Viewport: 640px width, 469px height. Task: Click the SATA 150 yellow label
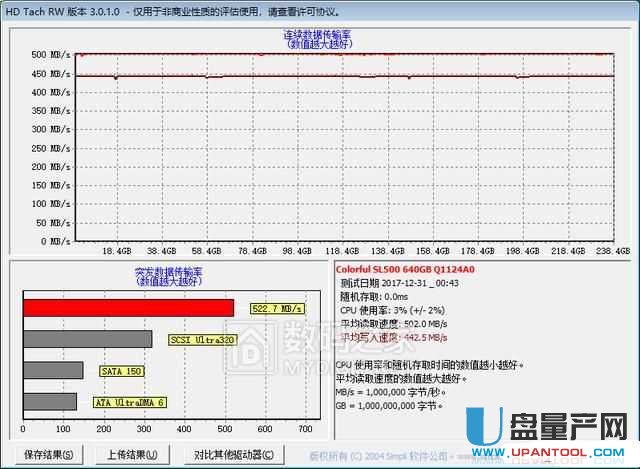pyautogui.click(x=124, y=371)
